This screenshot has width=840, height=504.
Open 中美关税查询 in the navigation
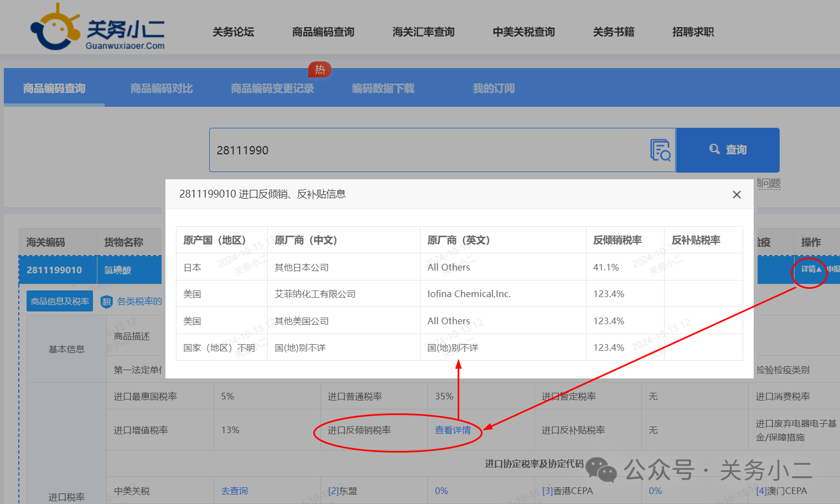click(523, 32)
